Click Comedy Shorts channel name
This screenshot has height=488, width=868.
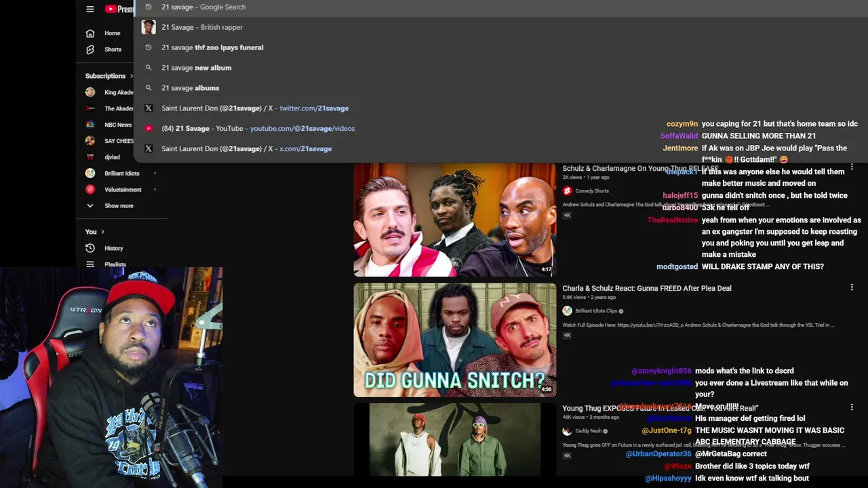(x=592, y=191)
